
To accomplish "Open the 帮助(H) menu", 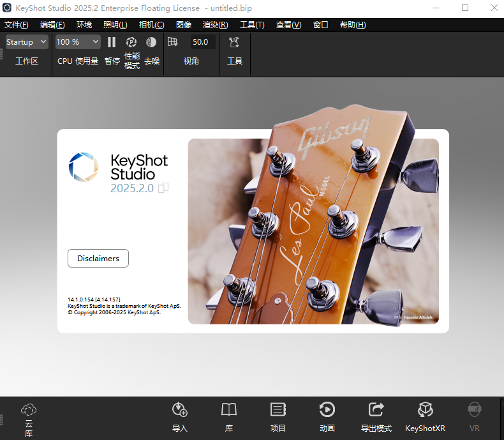I will (x=353, y=25).
